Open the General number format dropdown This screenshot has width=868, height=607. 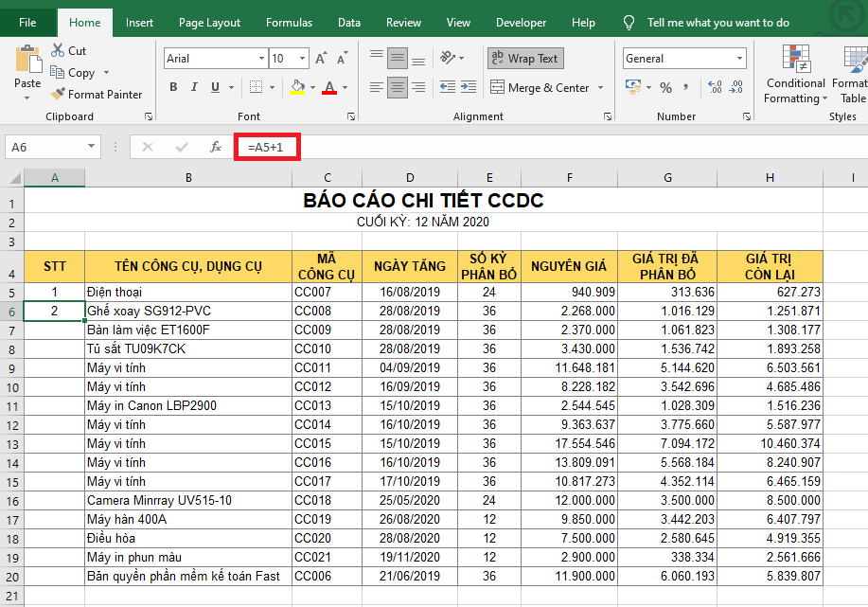coord(739,59)
